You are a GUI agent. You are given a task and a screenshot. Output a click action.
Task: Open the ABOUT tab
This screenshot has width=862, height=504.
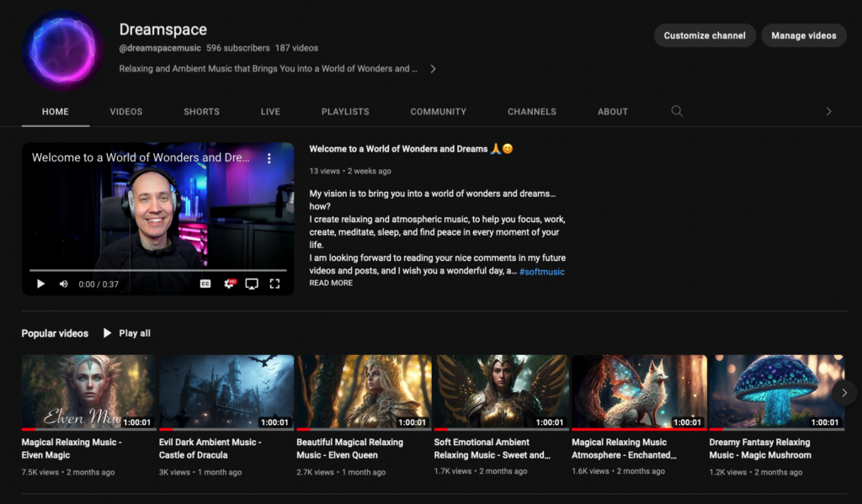tap(613, 112)
